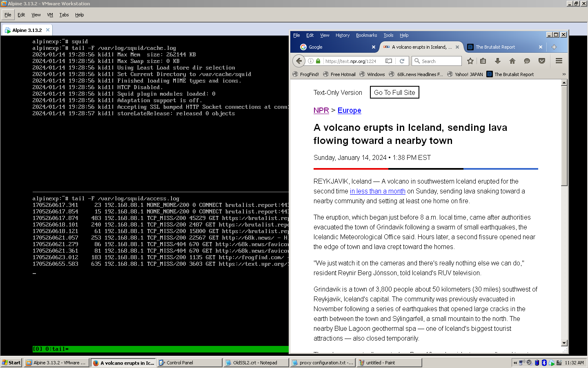This screenshot has height=368, width=588.
Task: Click the taskbar clock 11:32 AM
Action: (x=574, y=363)
